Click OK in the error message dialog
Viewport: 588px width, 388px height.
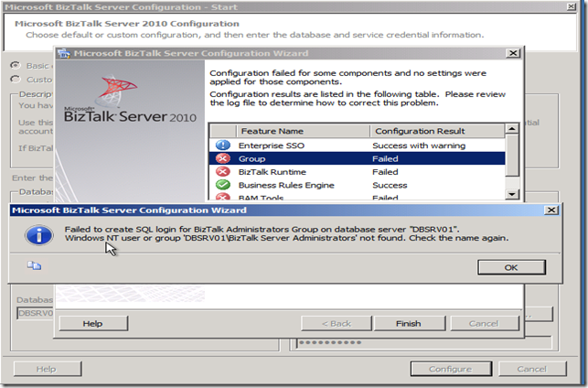pos(511,267)
